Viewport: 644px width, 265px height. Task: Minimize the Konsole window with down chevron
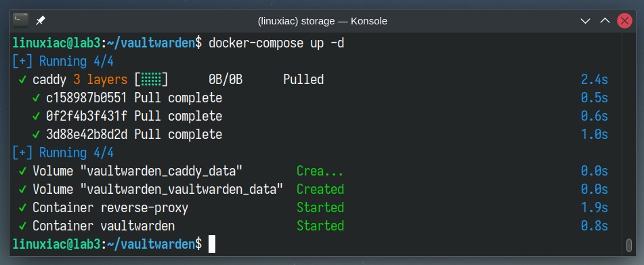click(x=585, y=21)
